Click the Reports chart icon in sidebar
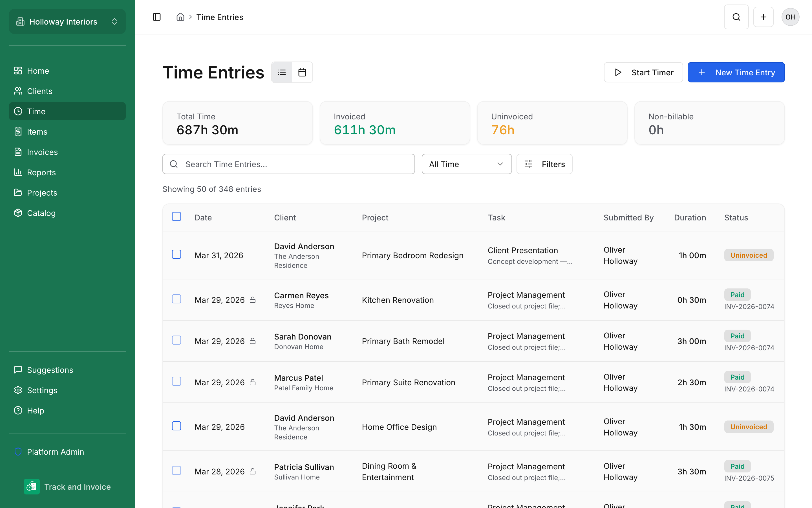The width and height of the screenshot is (812, 508). click(x=18, y=172)
